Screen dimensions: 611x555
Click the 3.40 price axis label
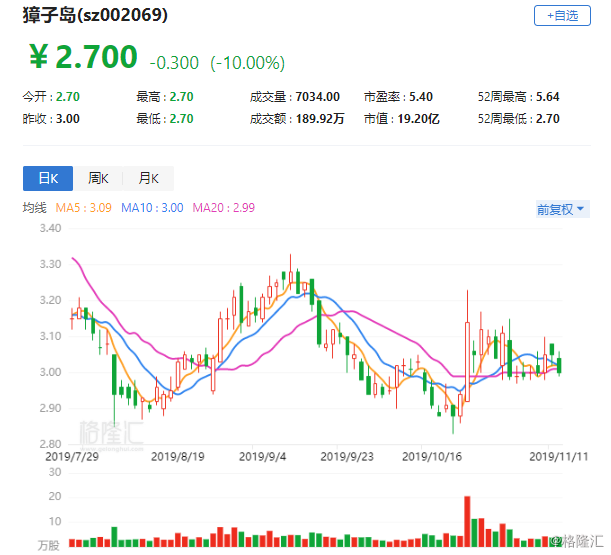point(50,228)
